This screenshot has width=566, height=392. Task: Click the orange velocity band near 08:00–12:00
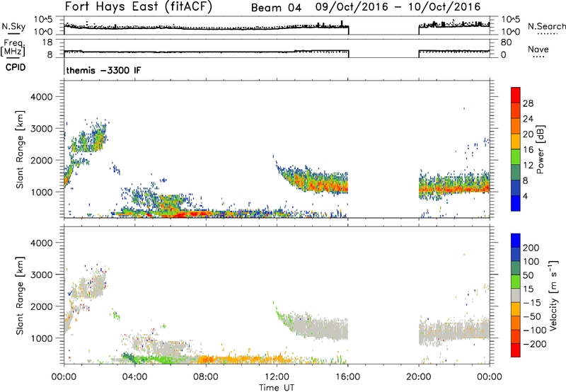tap(243, 359)
